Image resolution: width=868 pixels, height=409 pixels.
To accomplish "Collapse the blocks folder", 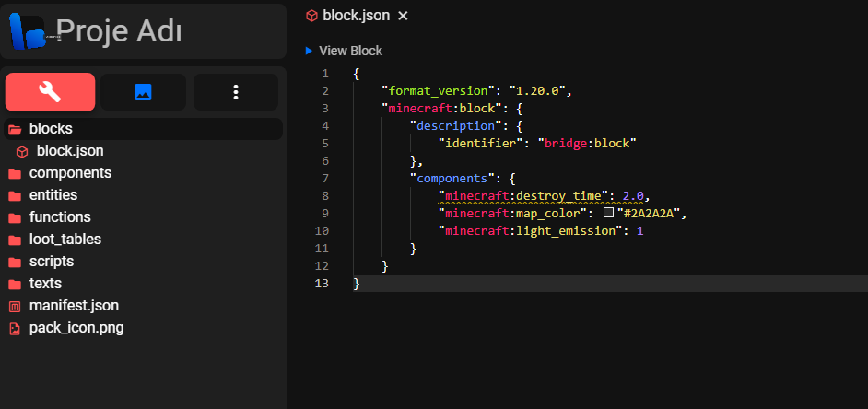I will 144,129.
